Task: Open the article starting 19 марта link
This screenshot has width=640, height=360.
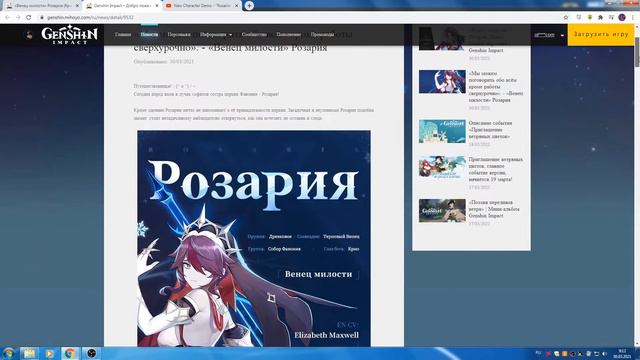Action: pos(496,169)
